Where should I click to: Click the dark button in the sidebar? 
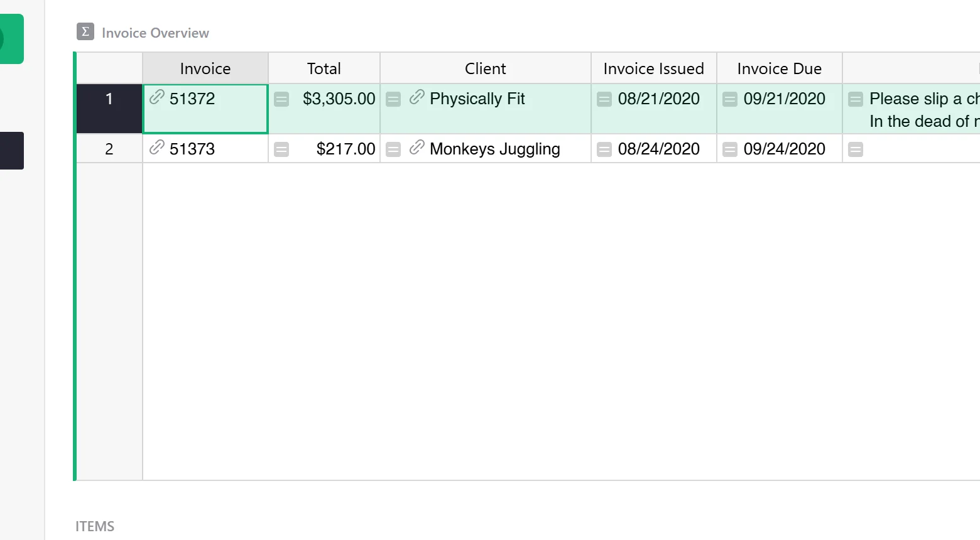[x=12, y=151]
